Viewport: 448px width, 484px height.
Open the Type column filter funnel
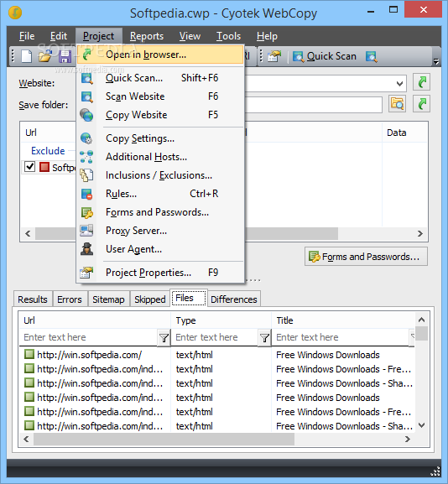pos(264,338)
